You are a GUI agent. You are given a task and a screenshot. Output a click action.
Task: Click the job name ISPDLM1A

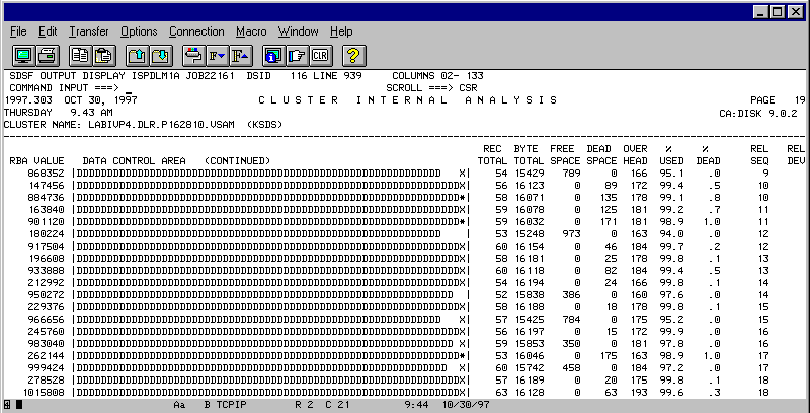156,76
